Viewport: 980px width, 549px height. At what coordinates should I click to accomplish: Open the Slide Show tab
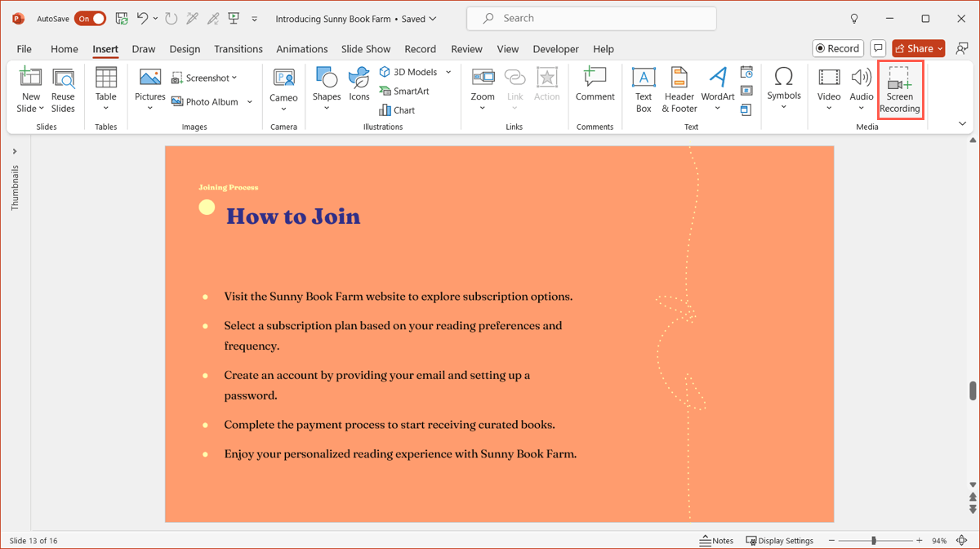[x=366, y=49]
